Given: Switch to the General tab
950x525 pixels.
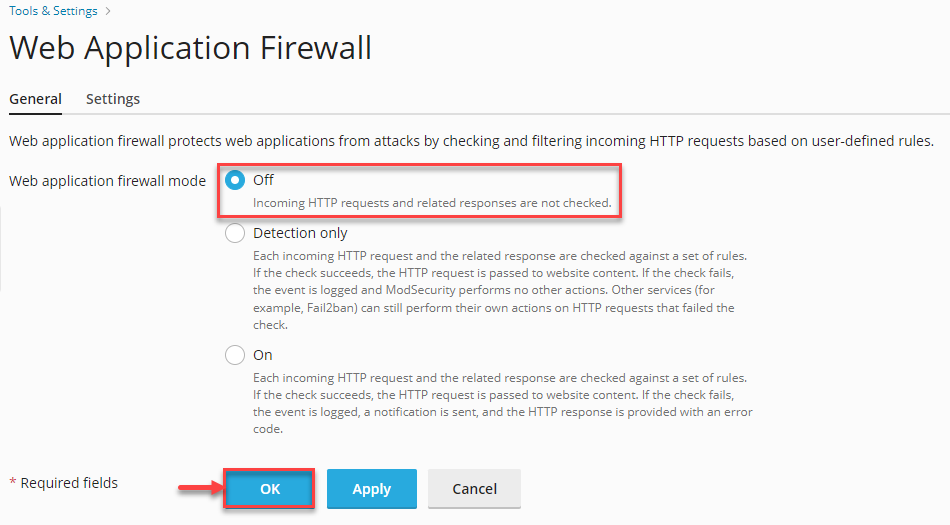Looking at the screenshot, I should click(x=35, y=99).
